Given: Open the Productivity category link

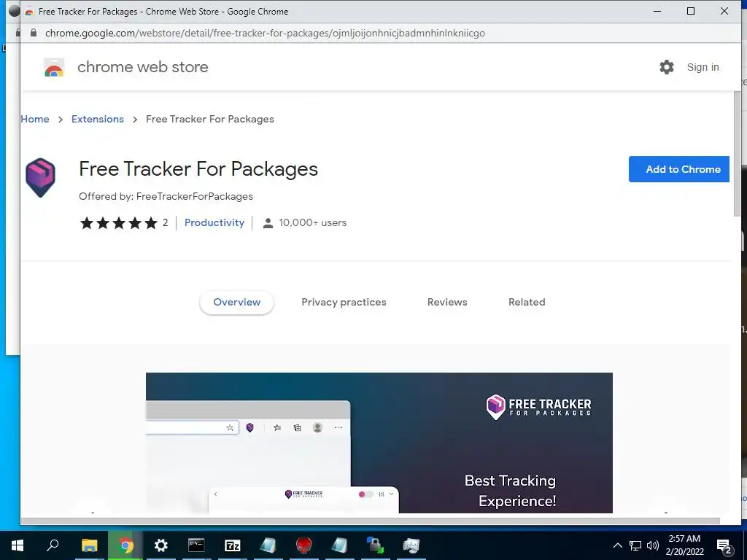Looking at the screenshot, I should click(x=214, y=223).
